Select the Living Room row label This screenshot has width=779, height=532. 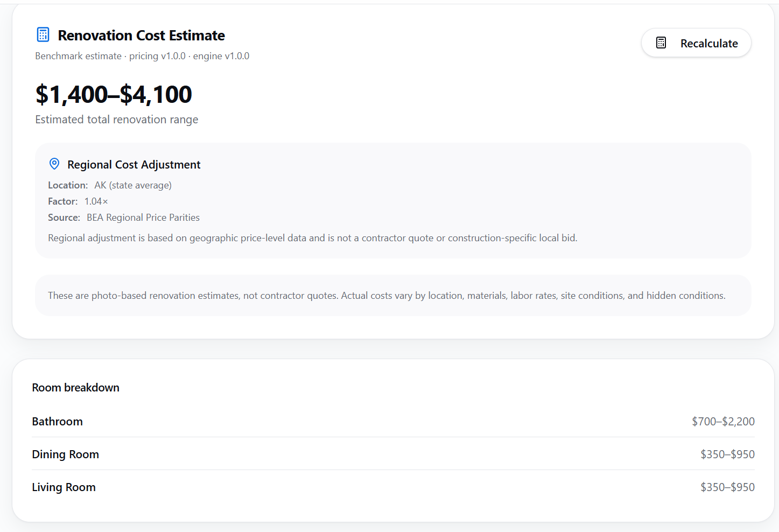pyautogui.click(x=64, y=487)
